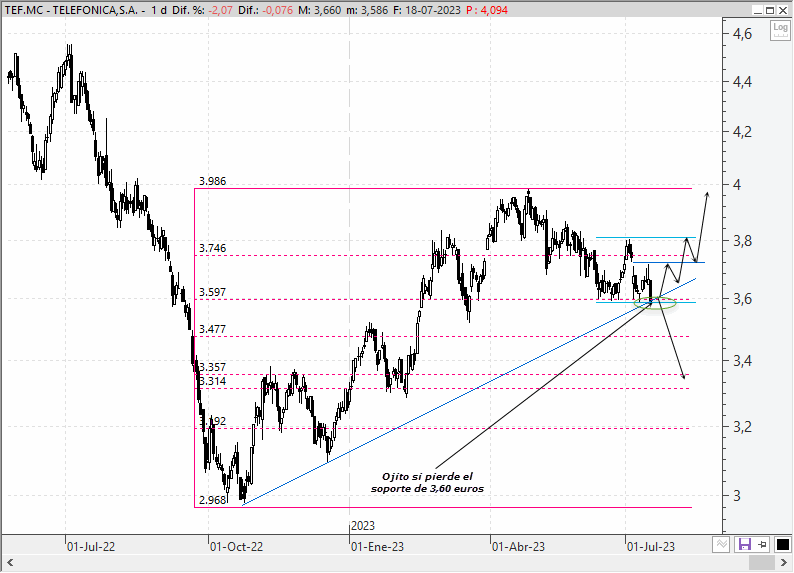
Task: Maximize the TEF.MC chart window
Action: click(770, 10)
